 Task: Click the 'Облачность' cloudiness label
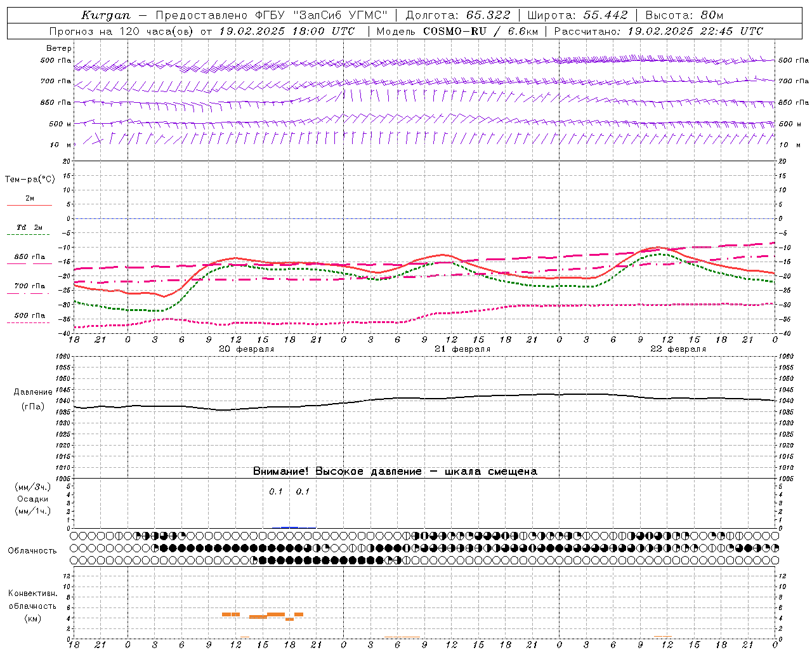tap(32, 551)
